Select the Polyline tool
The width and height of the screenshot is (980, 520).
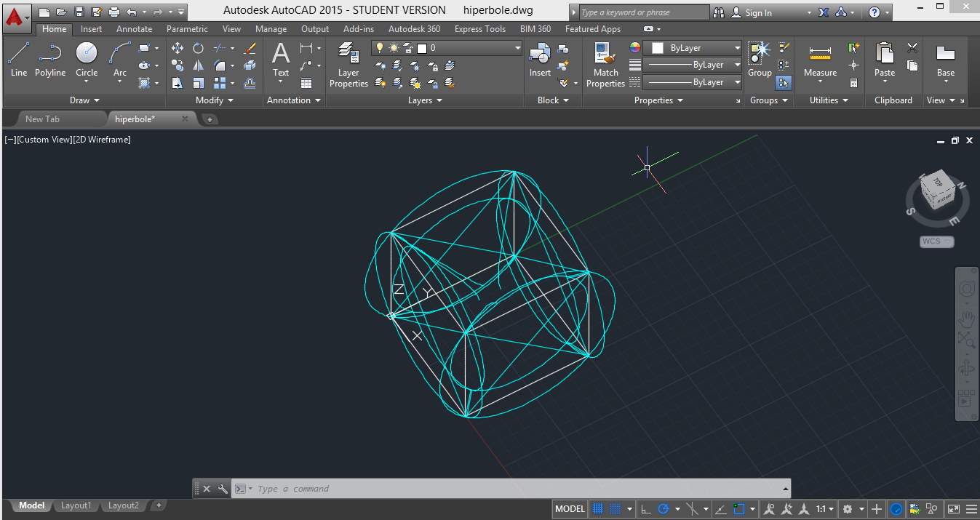(50, 59)
